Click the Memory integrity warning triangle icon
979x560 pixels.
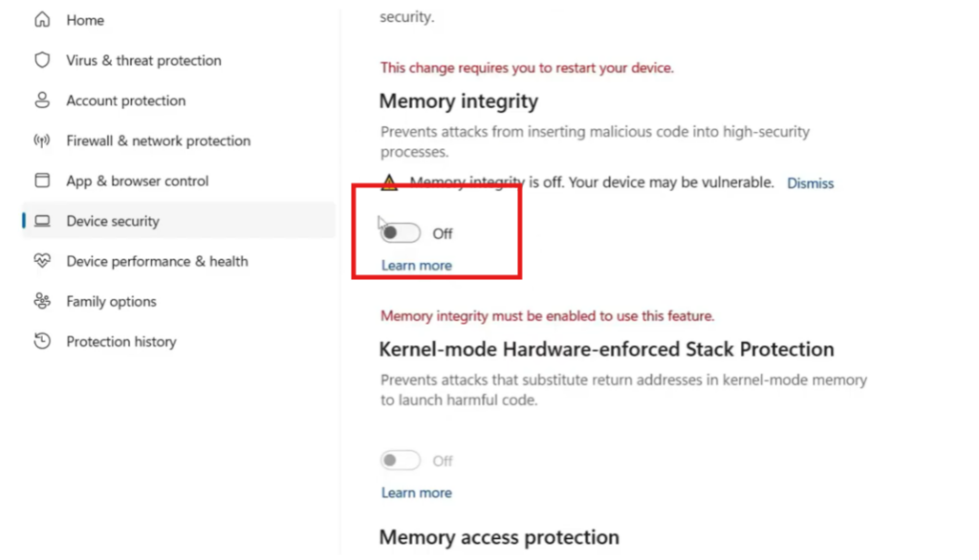click(389, 182)
